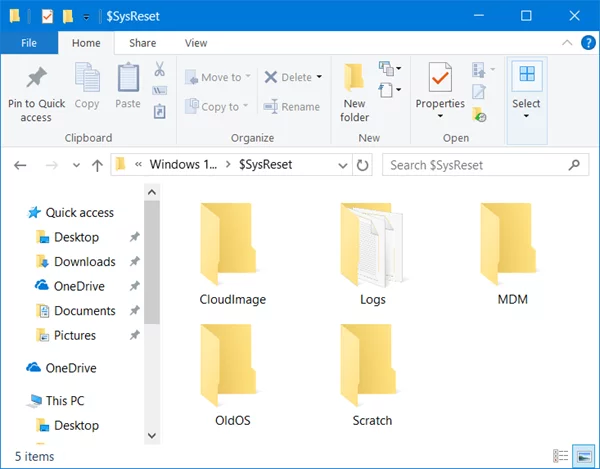Open recent locations dropdown arrow
Screen dimensions: 600x469
74,165
